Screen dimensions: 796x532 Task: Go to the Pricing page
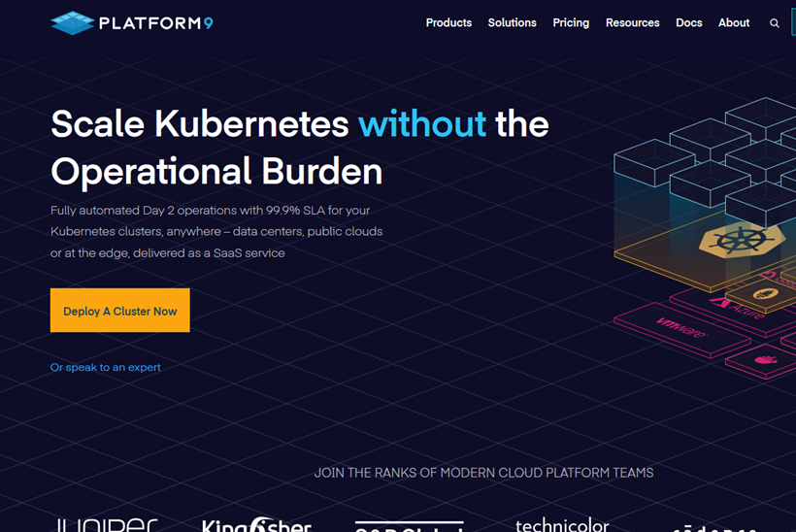click(x=571, y=23)
